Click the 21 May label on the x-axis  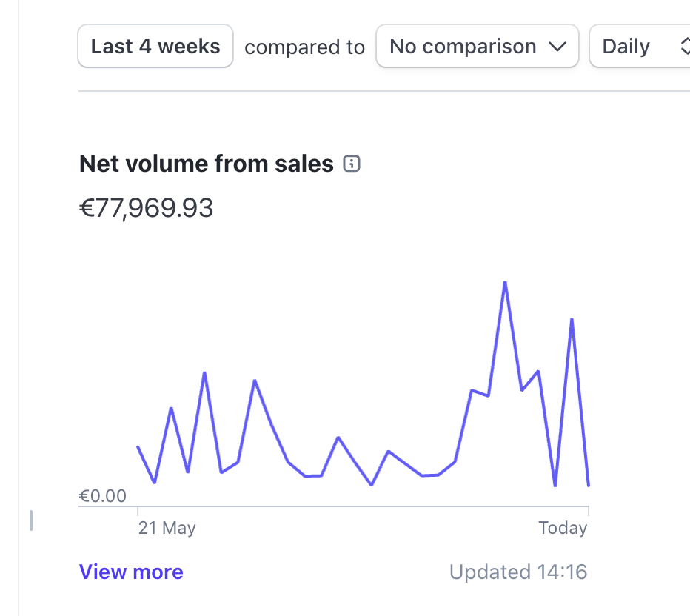tap(167, 528)
